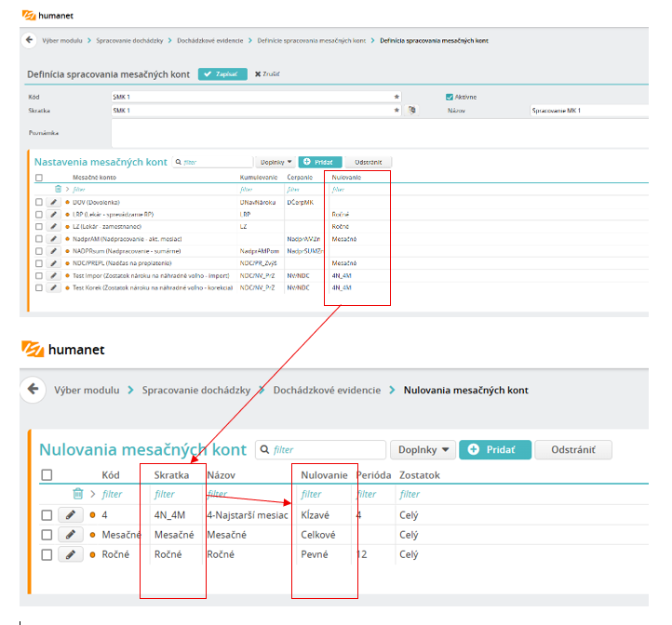
Task: Click magnifier icon in Nastavenia mesačných kont search
Action: point(179,162)
